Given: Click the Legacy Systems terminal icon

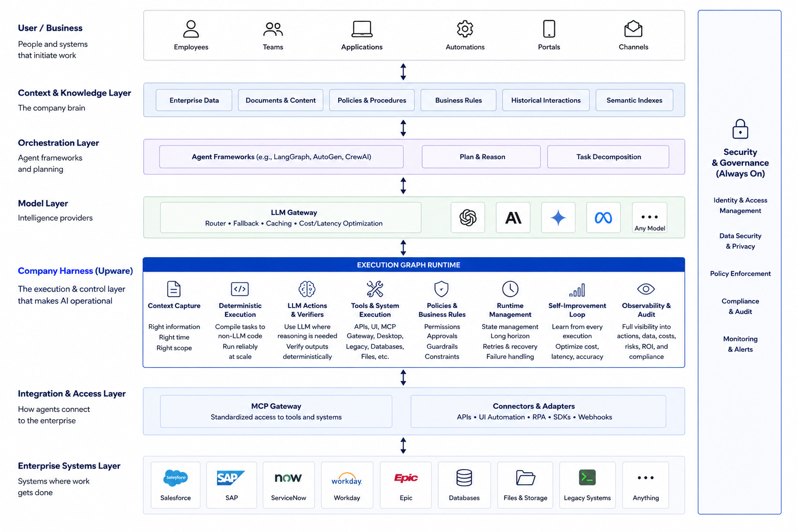Looking at the screenshot, I should pos(587,477).
